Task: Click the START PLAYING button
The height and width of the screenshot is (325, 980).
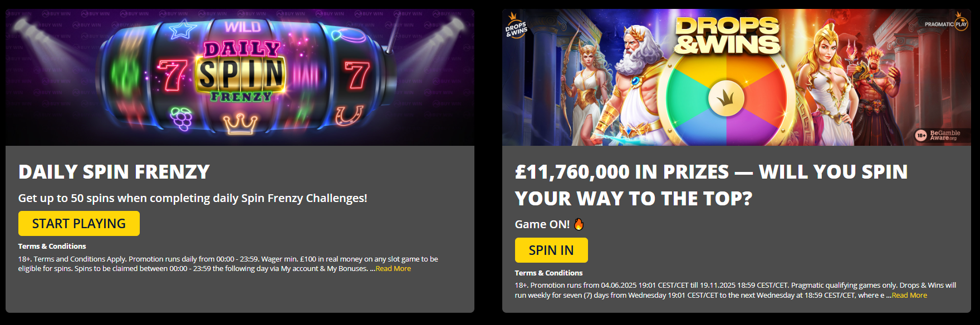Action: [x=79, y=223]
